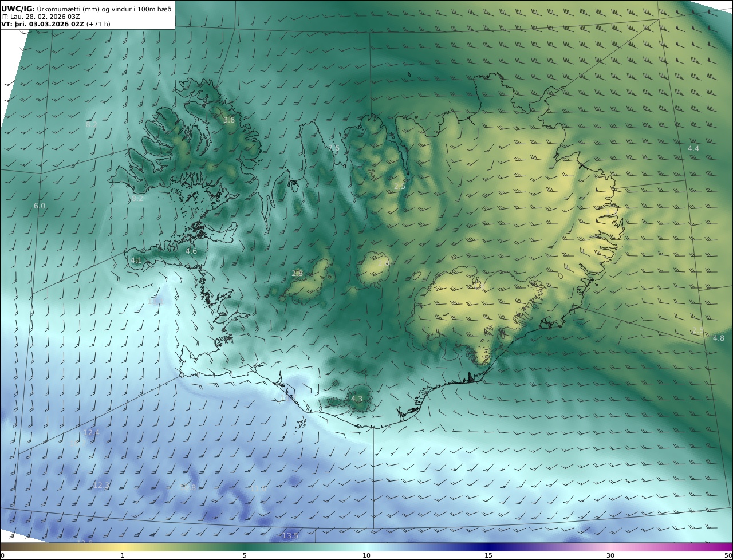Click the 15 tick label on the colour scale
Viewport: 733px width, 560px height.
(x=488, y=555)
